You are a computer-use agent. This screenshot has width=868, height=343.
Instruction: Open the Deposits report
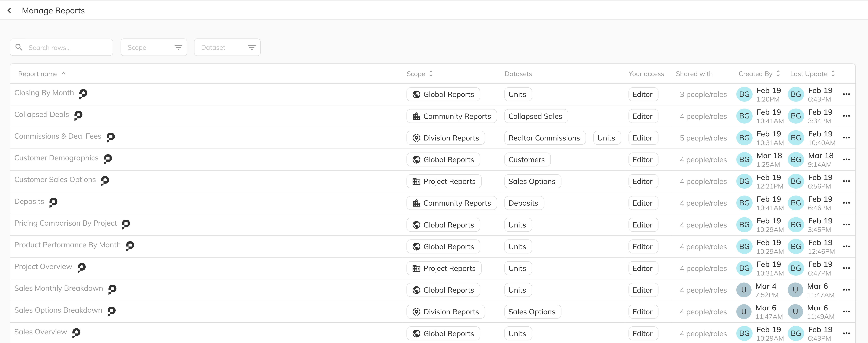29,202
